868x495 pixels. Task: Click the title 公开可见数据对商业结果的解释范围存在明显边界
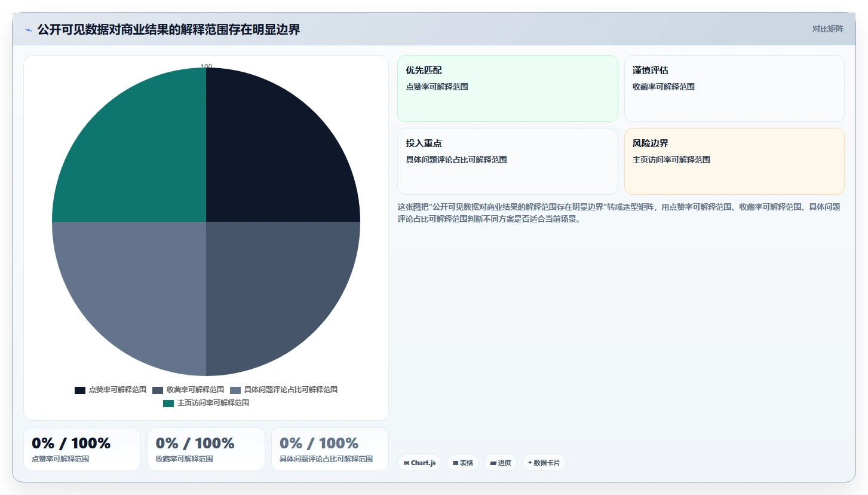tap(169, 29)
